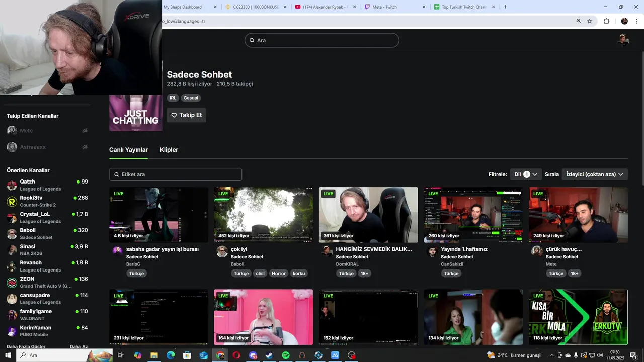Open Windows notification center icon
This screenshot has width=644, height=362.
(633, 355)
